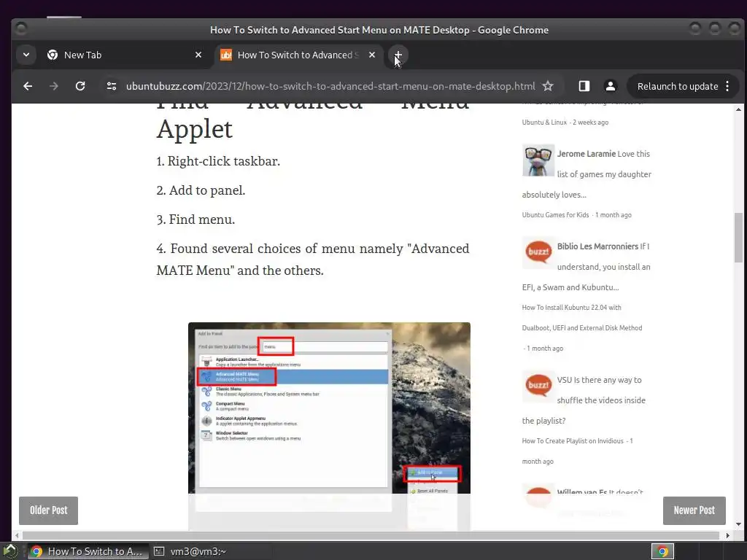Open Chrome three-dot menu
This screenshot has width=747, height=560.
tap(727, 86)
